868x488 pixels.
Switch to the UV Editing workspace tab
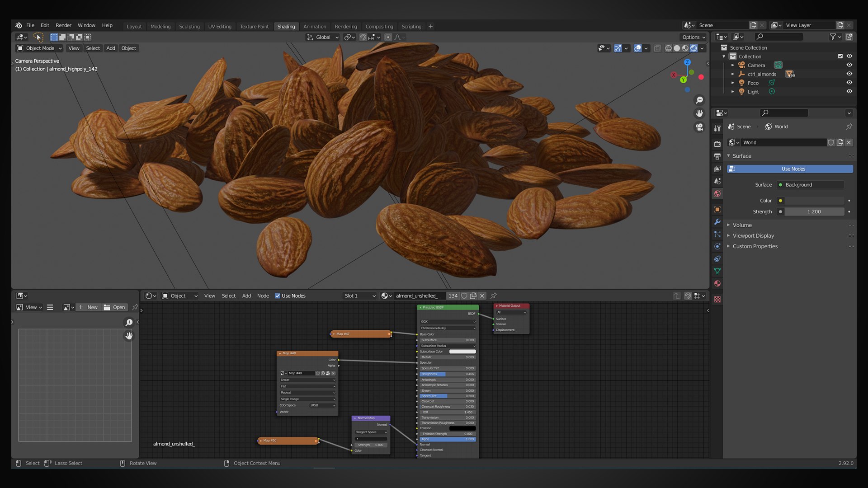[220, 27]
